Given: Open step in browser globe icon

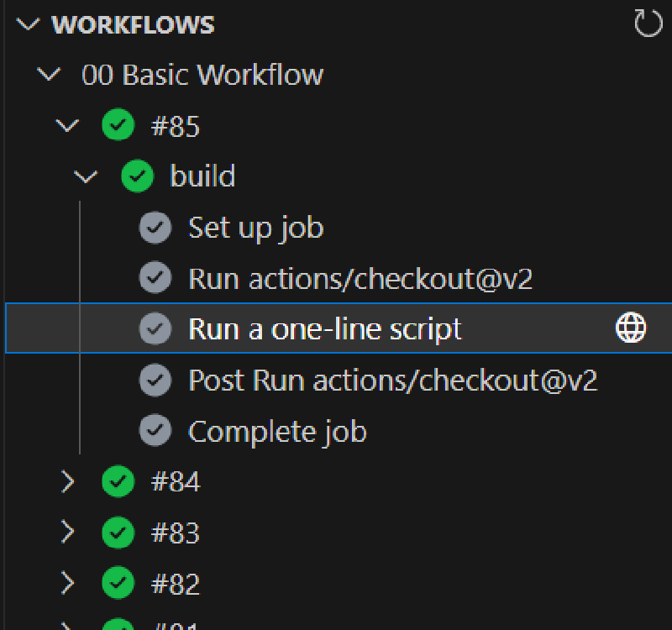Looking at the screenshot, I should point(631,328).
